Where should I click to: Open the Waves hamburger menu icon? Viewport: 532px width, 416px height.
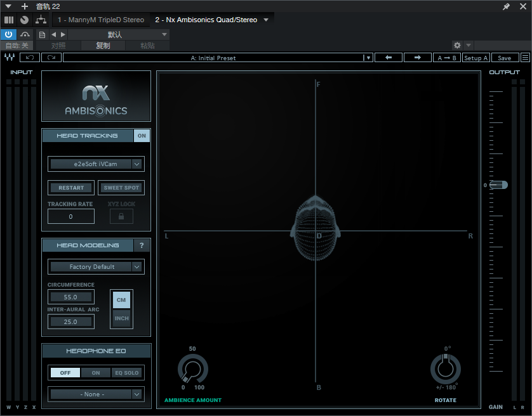[525, 58]
